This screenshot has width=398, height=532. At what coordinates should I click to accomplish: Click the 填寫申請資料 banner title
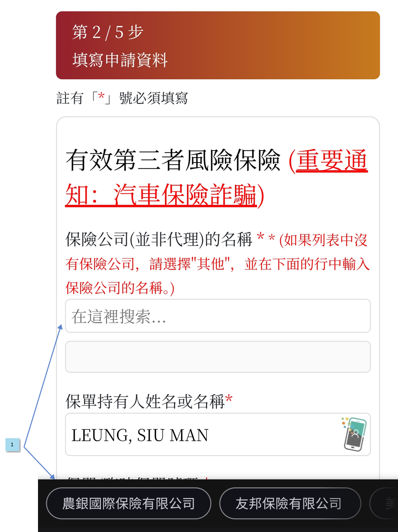tap(120, 60)
